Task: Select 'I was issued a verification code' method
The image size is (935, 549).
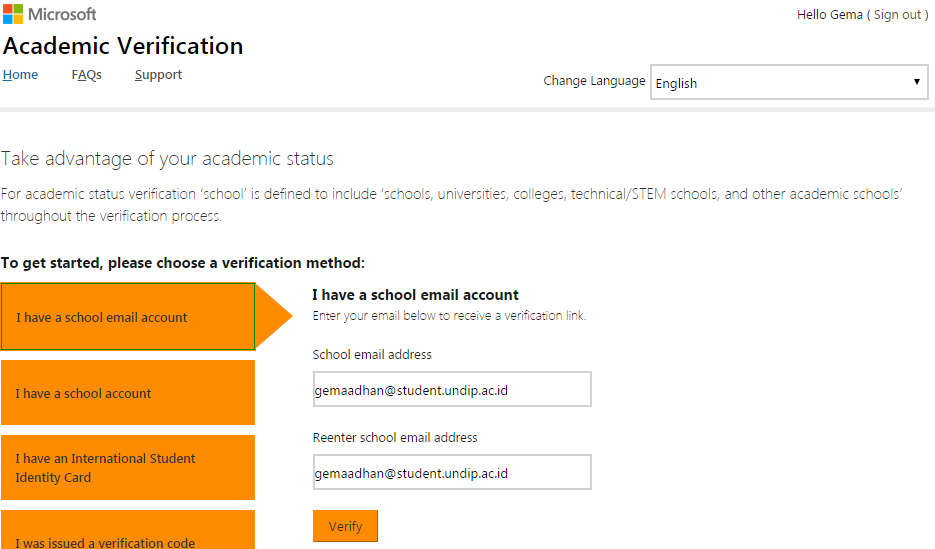Action: pos(128,530)
